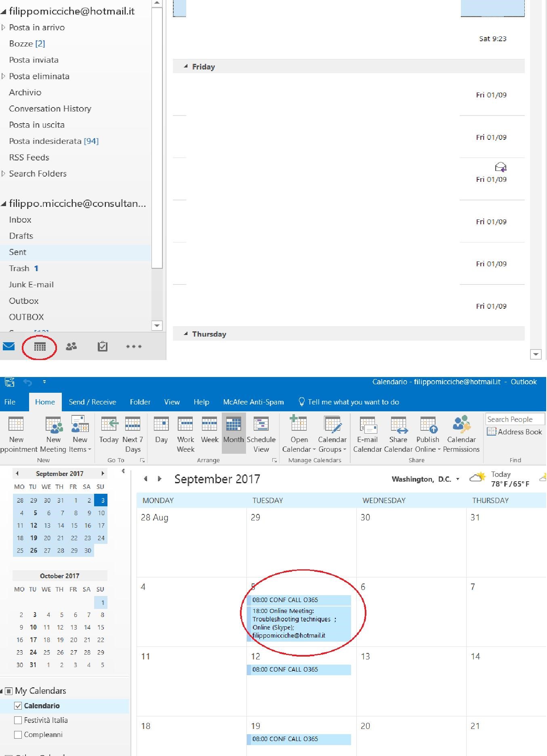Viewport: 547px width, 756px height.
Task: Go back one month in main calendar
Action: (145, 479)
